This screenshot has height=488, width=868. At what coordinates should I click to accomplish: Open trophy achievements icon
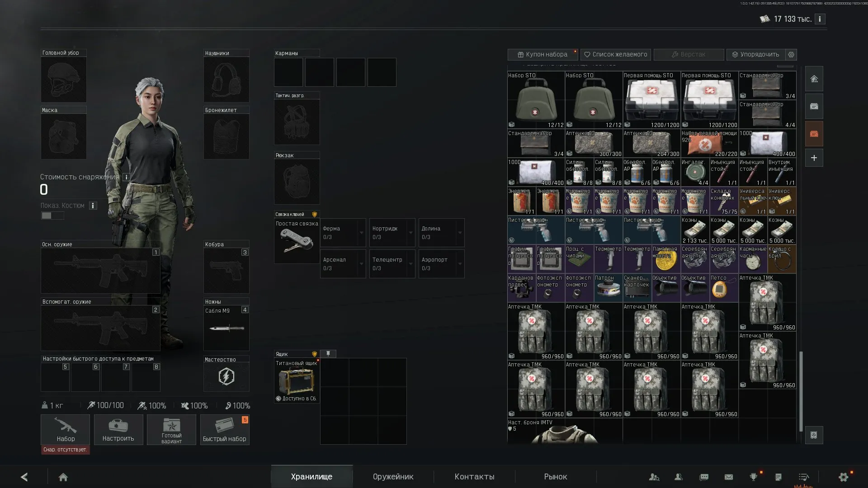[754, 477]
